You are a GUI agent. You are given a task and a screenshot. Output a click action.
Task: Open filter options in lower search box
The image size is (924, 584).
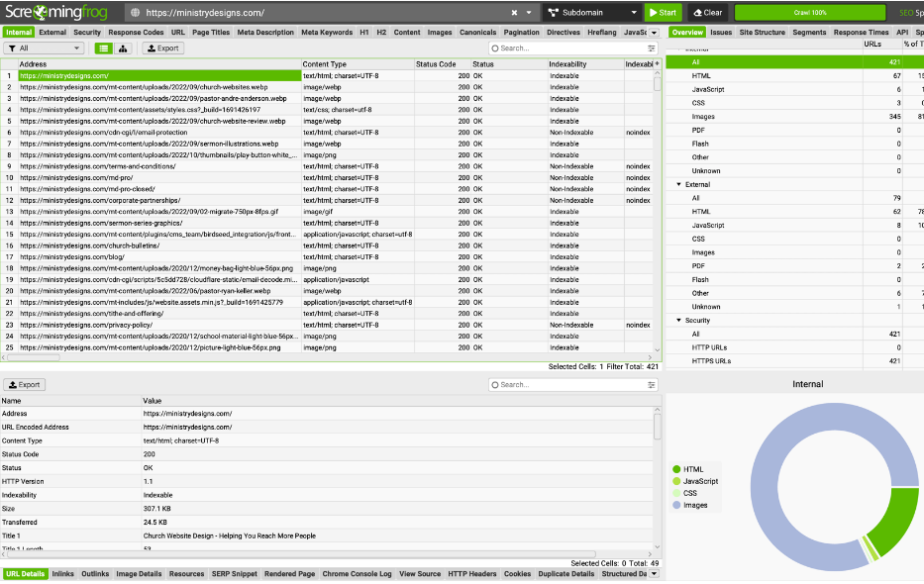(x=652, y=384)
